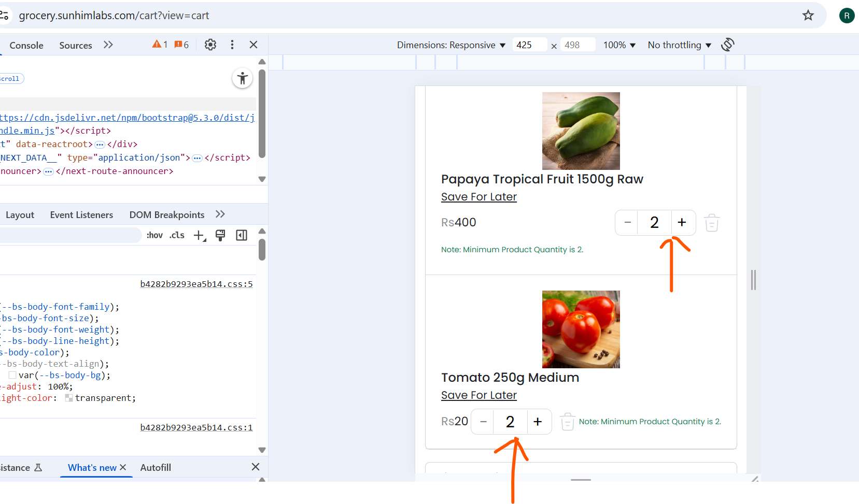Switch to the Console tab
Image resolution: width=859 pixels, height=504 pixels.
point(26,45)
